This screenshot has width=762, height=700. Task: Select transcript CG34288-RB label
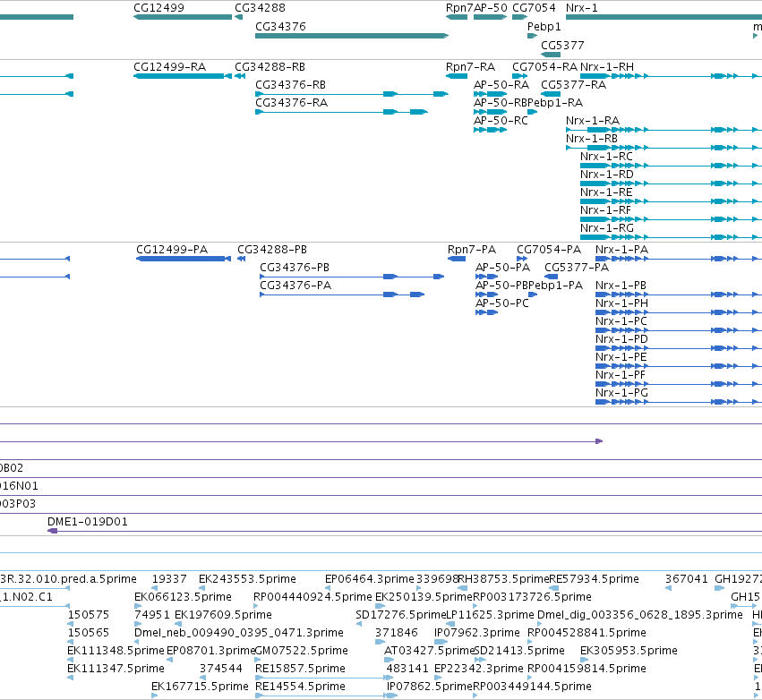(270, 66)
